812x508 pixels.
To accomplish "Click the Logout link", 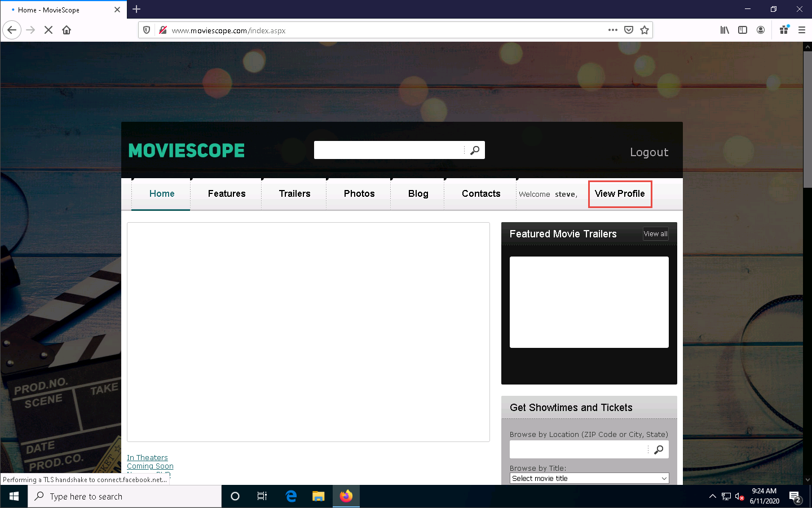I will [648, 152].
